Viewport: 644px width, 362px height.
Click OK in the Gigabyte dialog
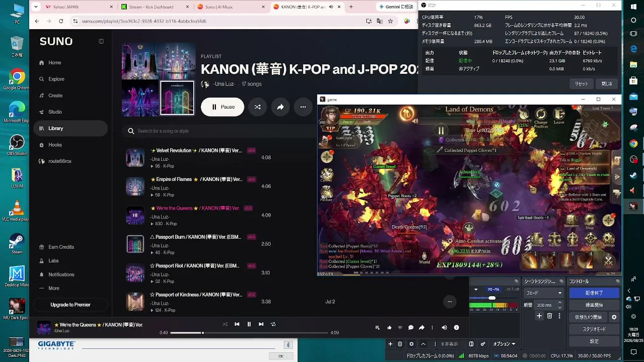281,356
